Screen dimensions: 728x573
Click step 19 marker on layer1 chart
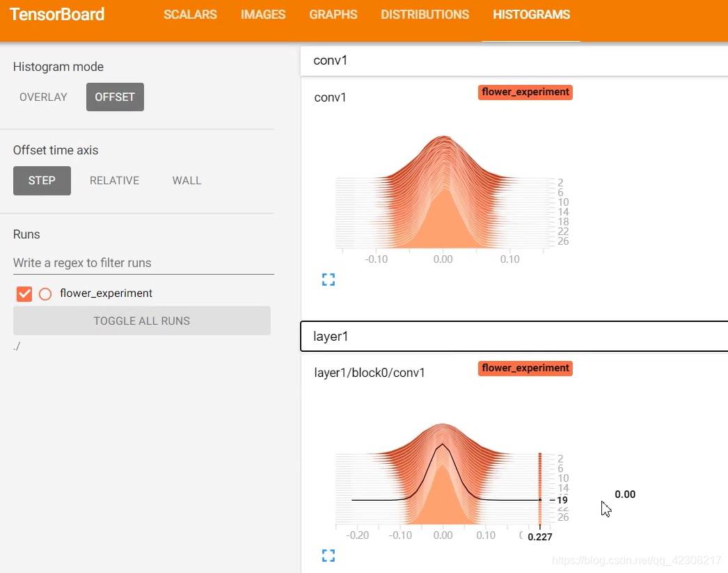tap(562, 500)
